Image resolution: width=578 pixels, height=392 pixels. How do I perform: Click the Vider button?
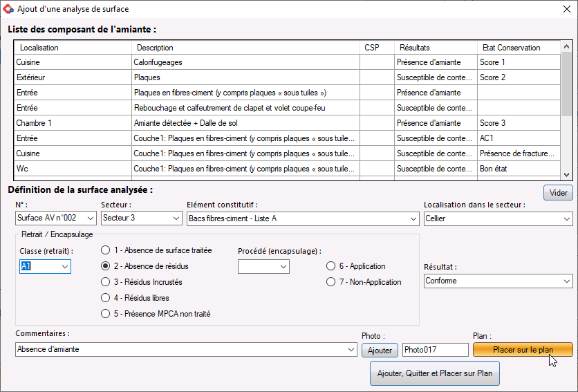(x=558, y=192)
